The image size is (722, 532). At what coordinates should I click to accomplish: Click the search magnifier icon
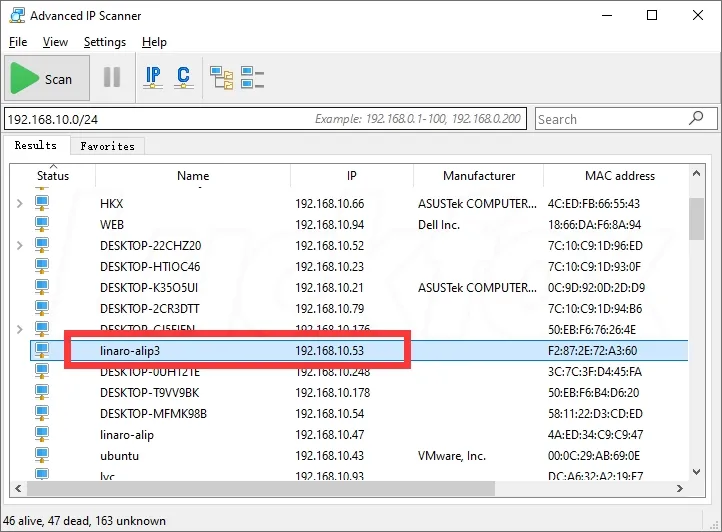696,118
